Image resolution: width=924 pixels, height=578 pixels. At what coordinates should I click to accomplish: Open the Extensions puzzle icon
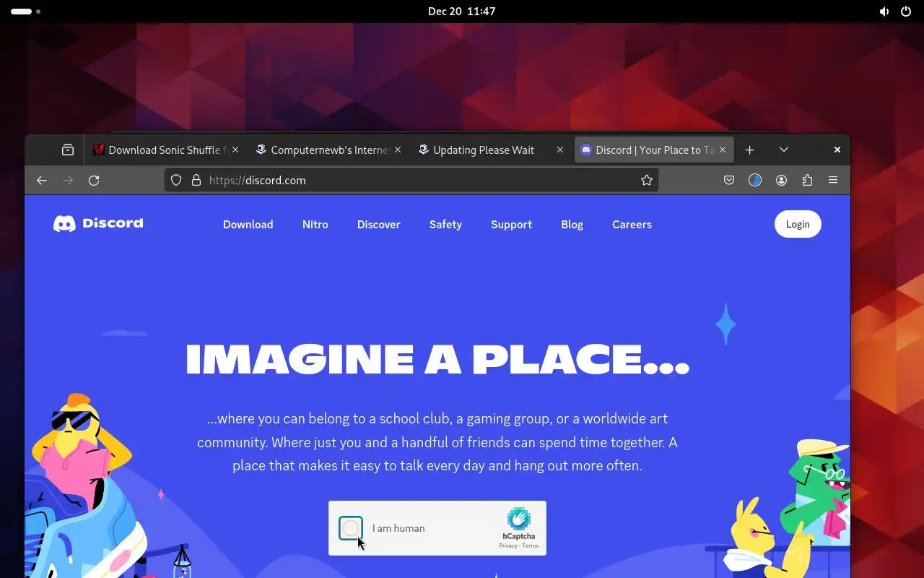pos(807,180)
